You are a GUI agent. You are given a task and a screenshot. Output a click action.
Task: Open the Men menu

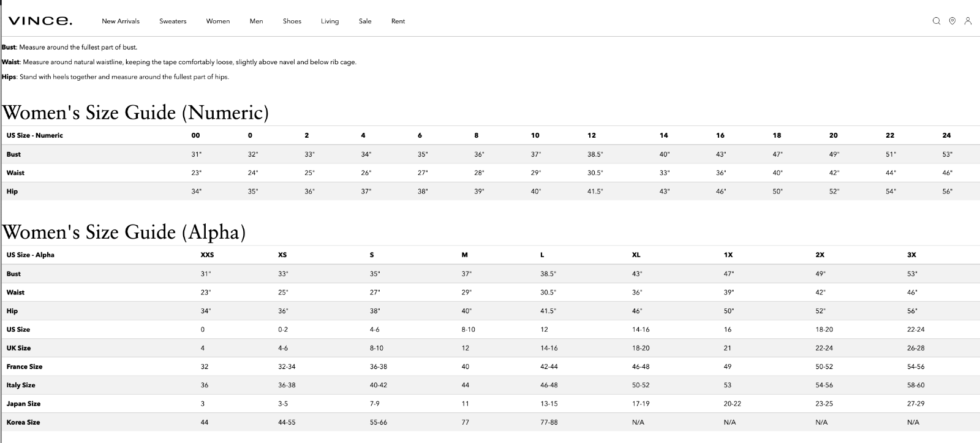click(257, 21)
